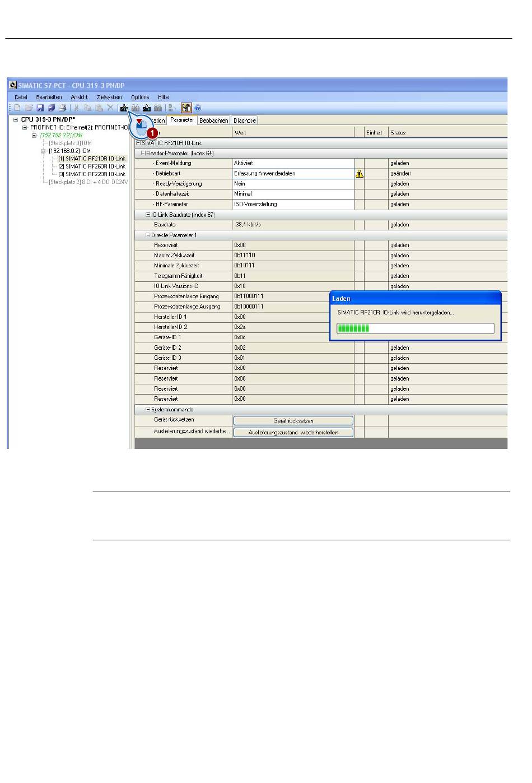Collapse the black [192.168.0.2] IOM node

pos(43,151)
